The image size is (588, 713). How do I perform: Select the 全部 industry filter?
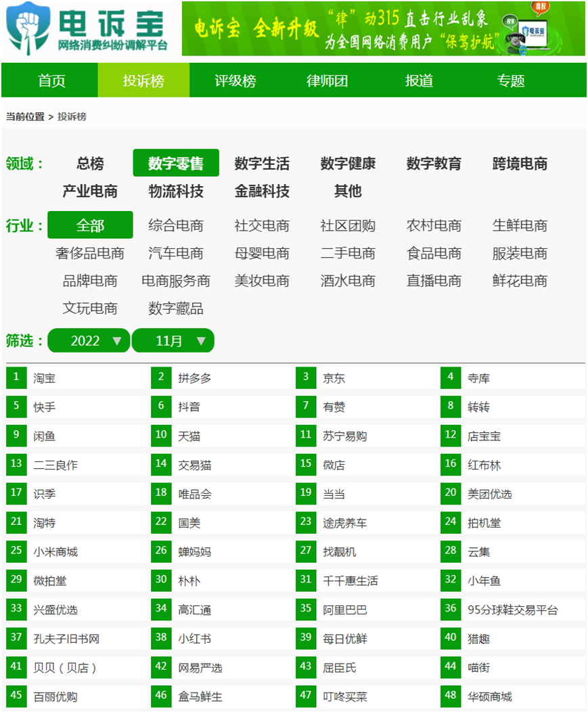[90, 225]
